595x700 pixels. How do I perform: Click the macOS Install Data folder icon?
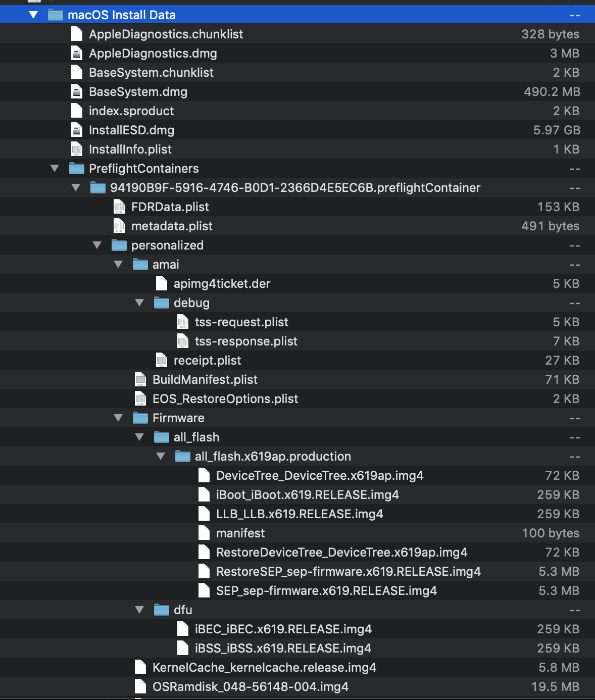56,15
